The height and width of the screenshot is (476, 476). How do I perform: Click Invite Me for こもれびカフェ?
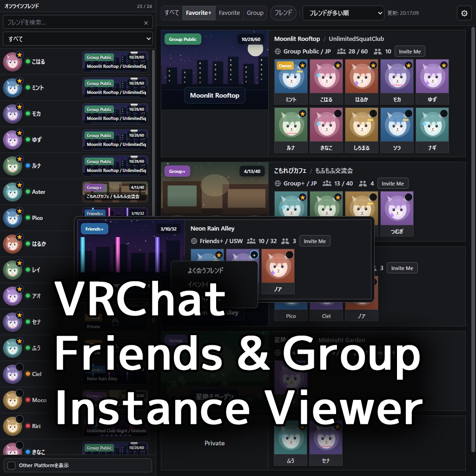[393, 184]
